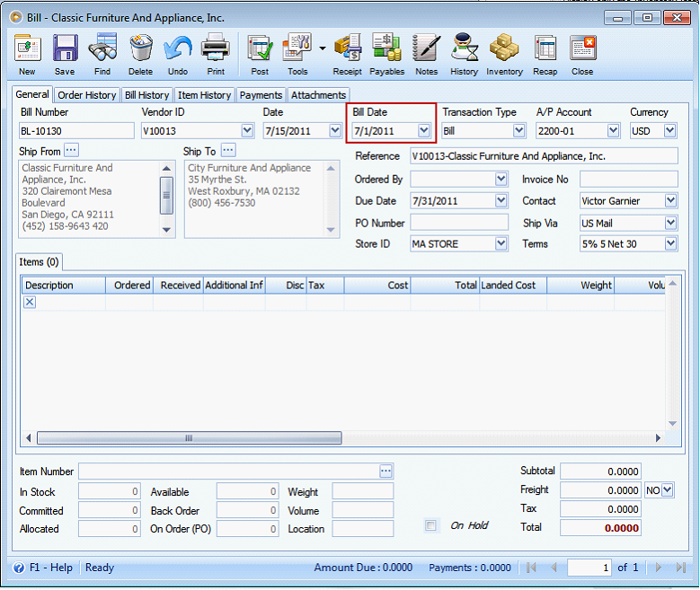Click the items grid scroll right arrow
Viewport: 700px width, 590px height.
click(658, 438)
